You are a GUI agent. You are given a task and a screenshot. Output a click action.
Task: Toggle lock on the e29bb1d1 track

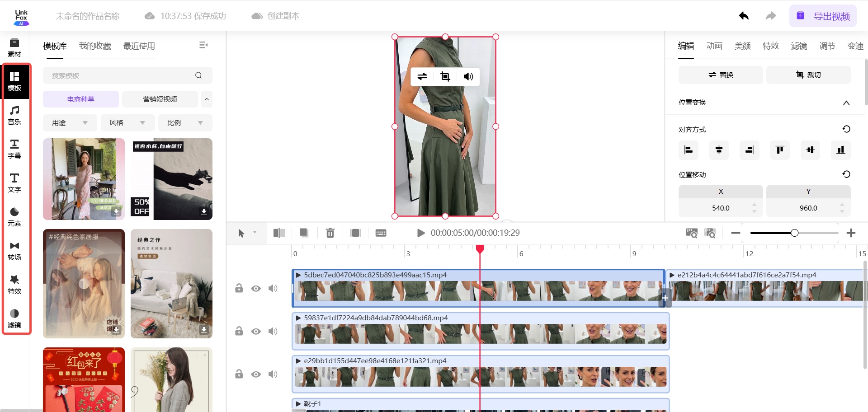coord(239,374)
